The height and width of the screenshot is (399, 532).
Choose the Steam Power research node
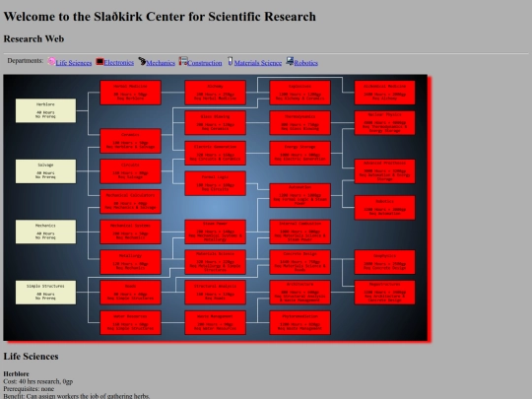[x=216, y=232]
